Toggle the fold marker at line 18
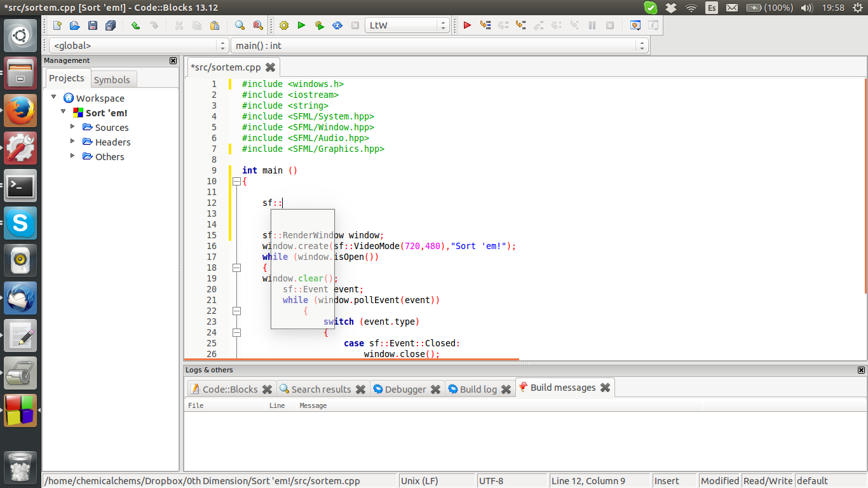Image resolution: width=868 pixels, height=488 pixels. [x=236, y=268]
